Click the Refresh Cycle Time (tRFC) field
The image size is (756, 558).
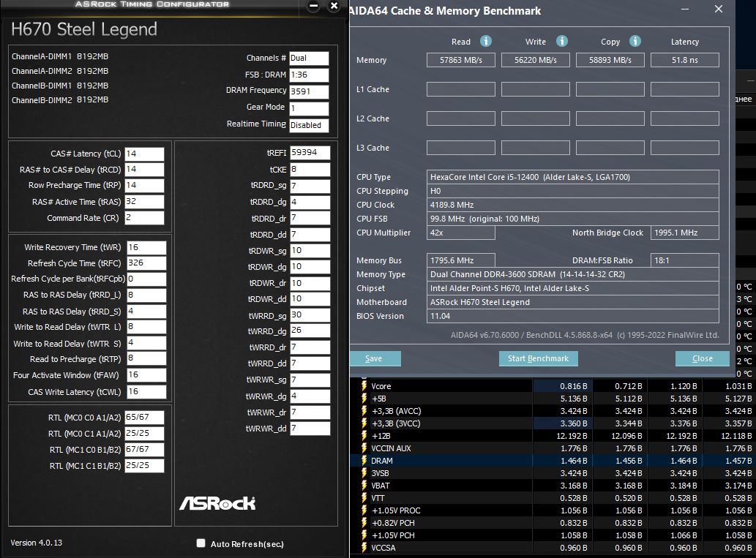coord(146,263)
